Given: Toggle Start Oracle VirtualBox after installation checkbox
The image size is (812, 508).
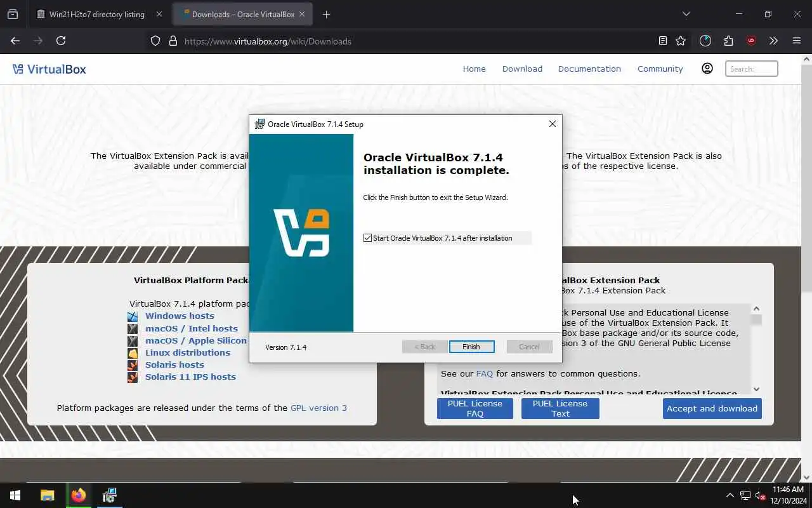Looking at the screenshot, I should coord(367,238).
